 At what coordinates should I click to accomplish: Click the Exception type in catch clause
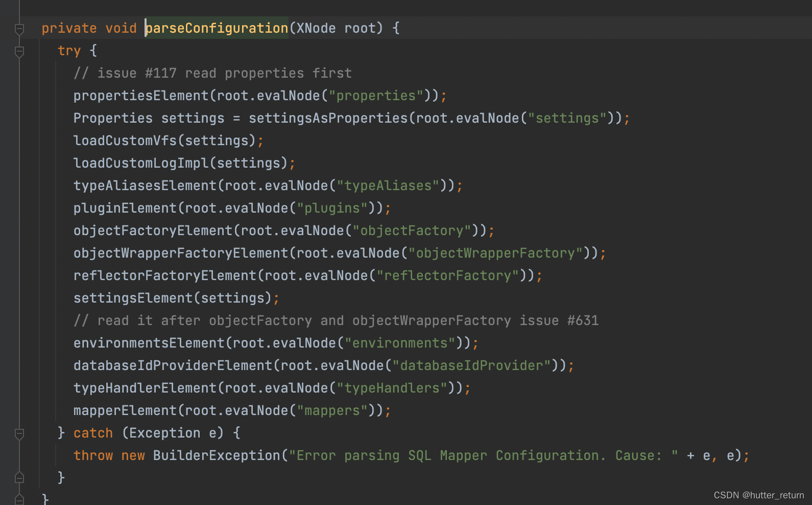(165, 433)
